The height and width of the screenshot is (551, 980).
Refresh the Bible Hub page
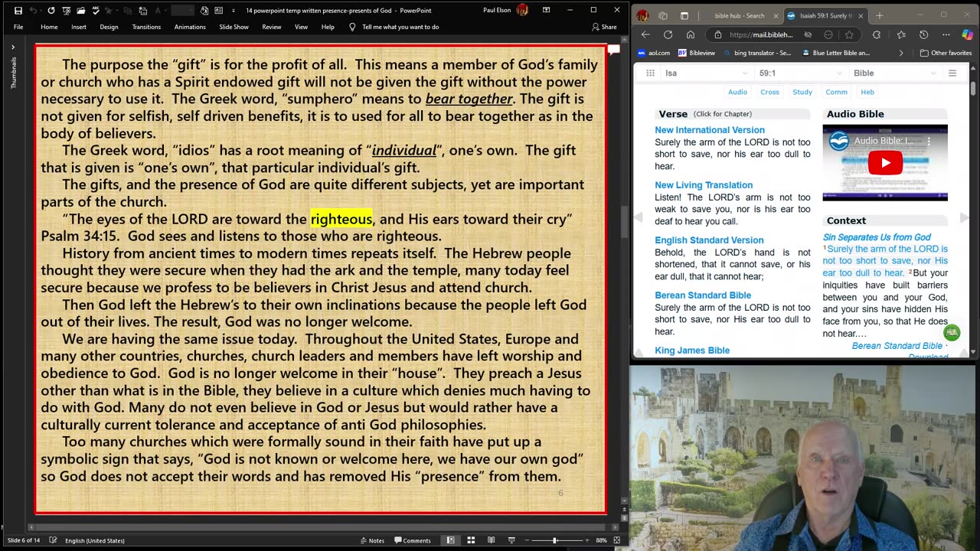click(668, 34)
